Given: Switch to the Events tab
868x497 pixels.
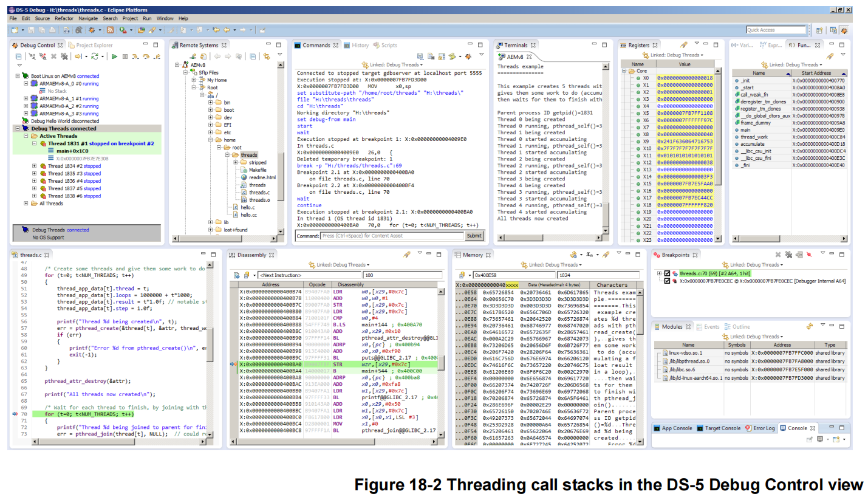Looking at the screenshot, I should (x=708, y=326).
